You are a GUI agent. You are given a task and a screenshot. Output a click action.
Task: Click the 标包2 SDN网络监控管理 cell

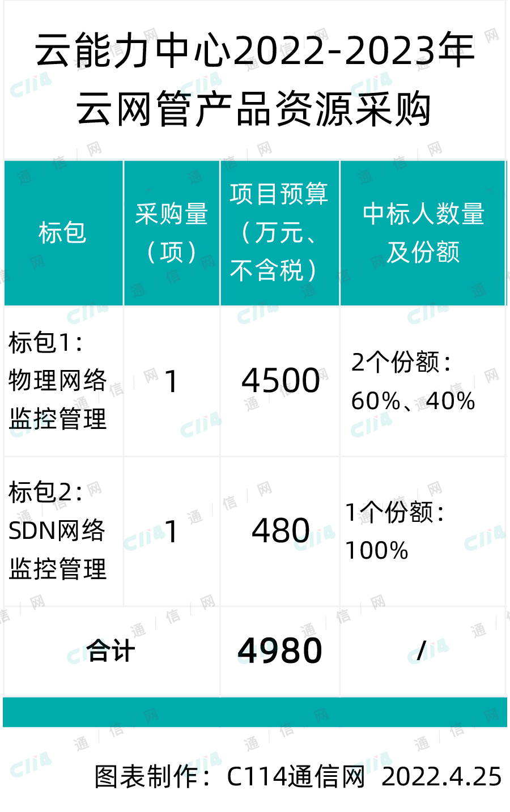click(63, 531)
